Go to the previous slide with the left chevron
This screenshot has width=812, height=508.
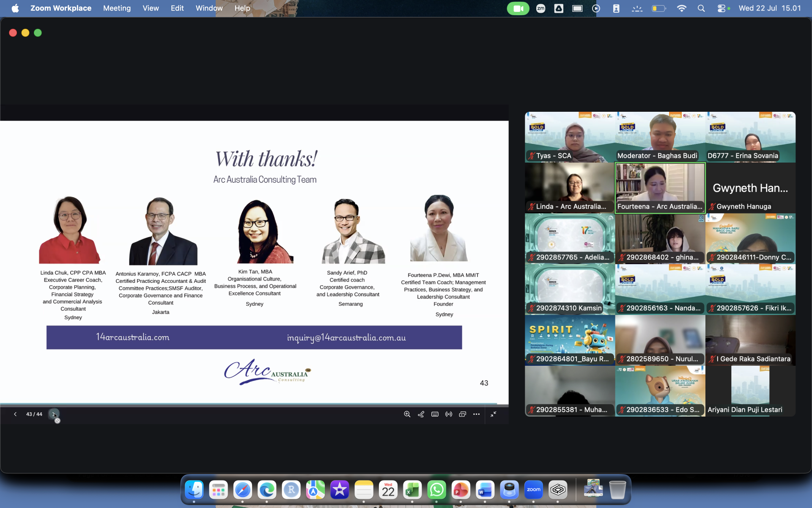15,414
